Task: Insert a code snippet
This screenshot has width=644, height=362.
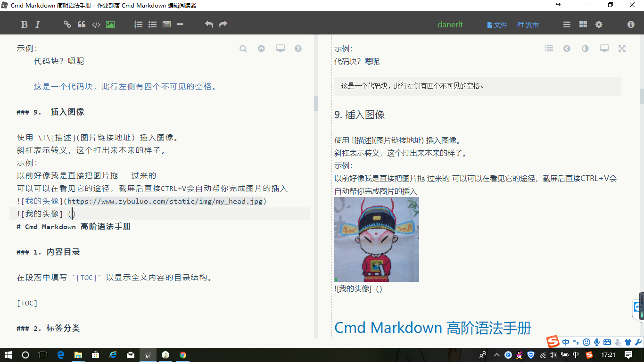Action: pos(96,25)
